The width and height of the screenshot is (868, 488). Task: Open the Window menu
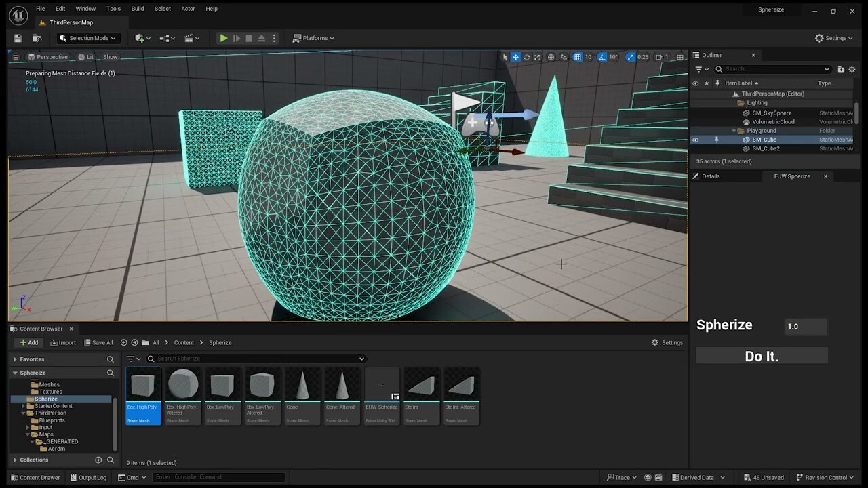pyautogui.click(x=85, y=9)
